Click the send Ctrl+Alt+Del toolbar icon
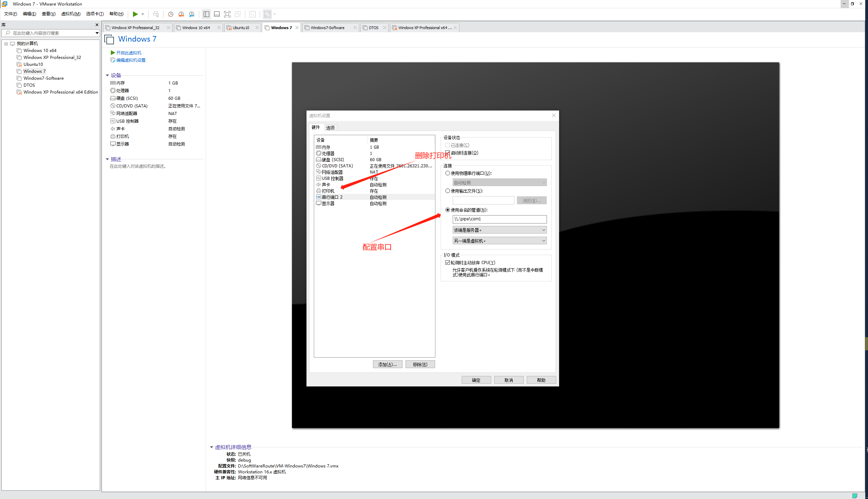 (156, 14)
